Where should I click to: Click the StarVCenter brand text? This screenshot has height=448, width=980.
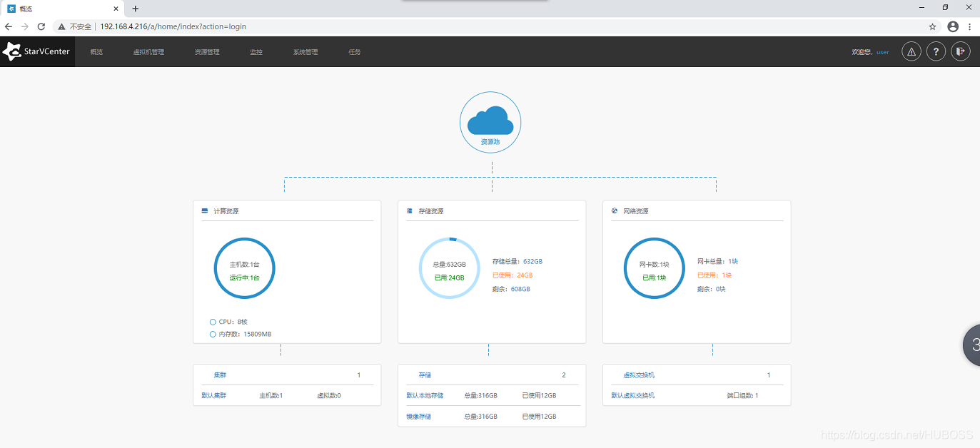tap(47, 51)
